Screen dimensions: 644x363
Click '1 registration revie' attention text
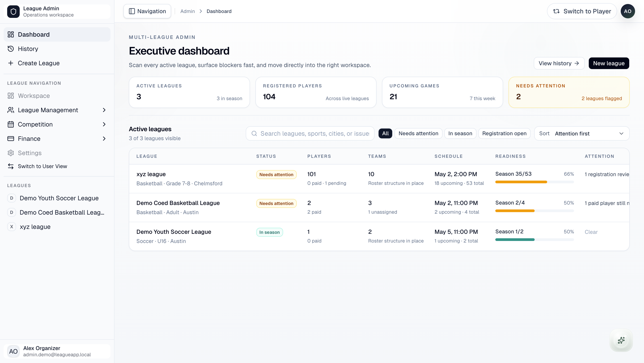pyautogui.click(x=607, y=174)
